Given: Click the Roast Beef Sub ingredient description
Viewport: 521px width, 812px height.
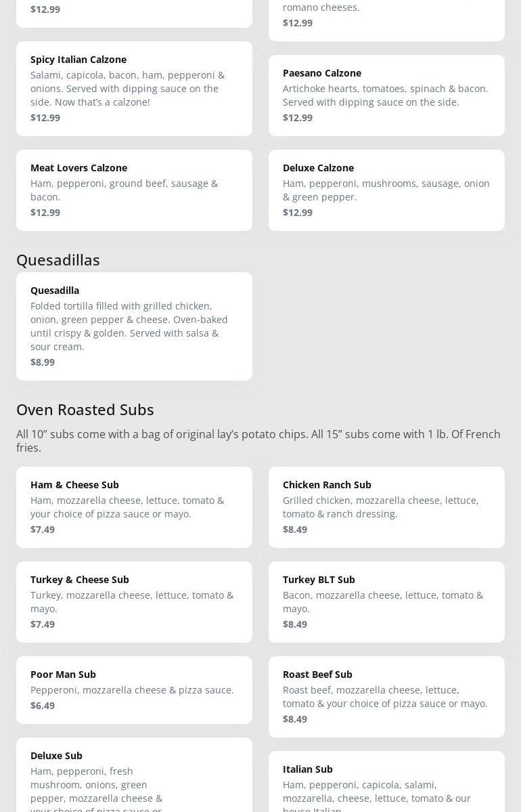Looking at the screenshot, I should pos(385,696).
